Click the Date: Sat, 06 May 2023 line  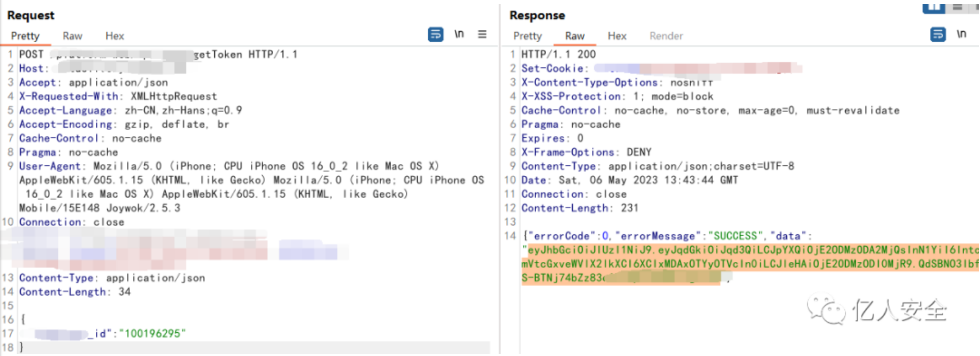[x=630, y=180]
